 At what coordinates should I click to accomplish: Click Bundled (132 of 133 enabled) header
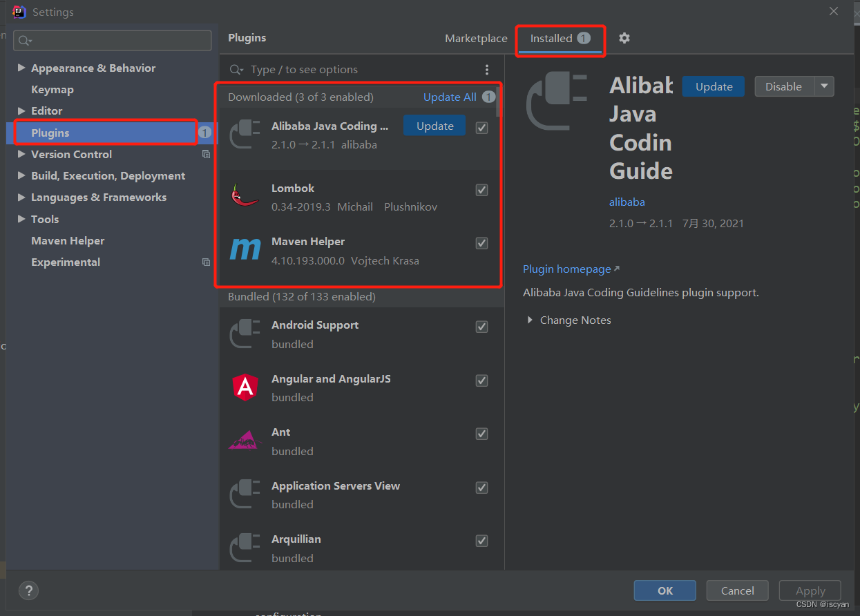(302, 297)
